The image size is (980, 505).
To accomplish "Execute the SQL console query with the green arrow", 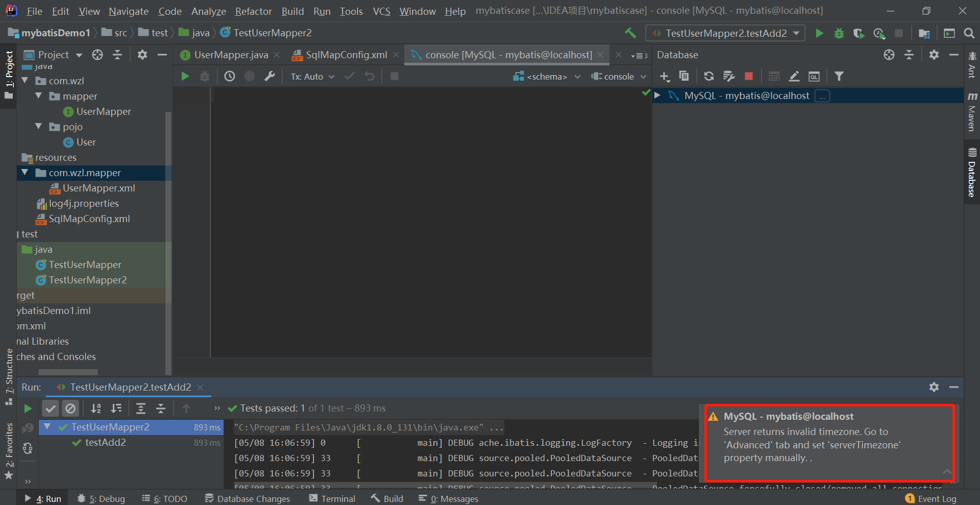I will click(x=185, y=76).
